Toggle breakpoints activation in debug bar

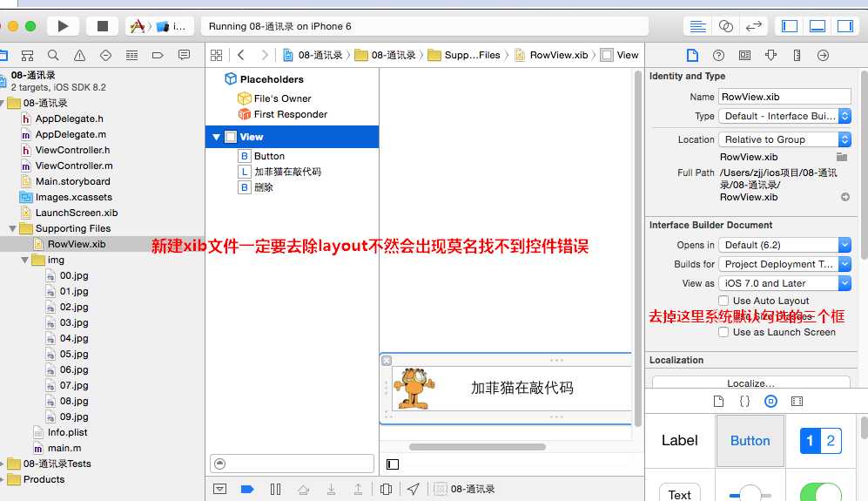pos(247,489)
